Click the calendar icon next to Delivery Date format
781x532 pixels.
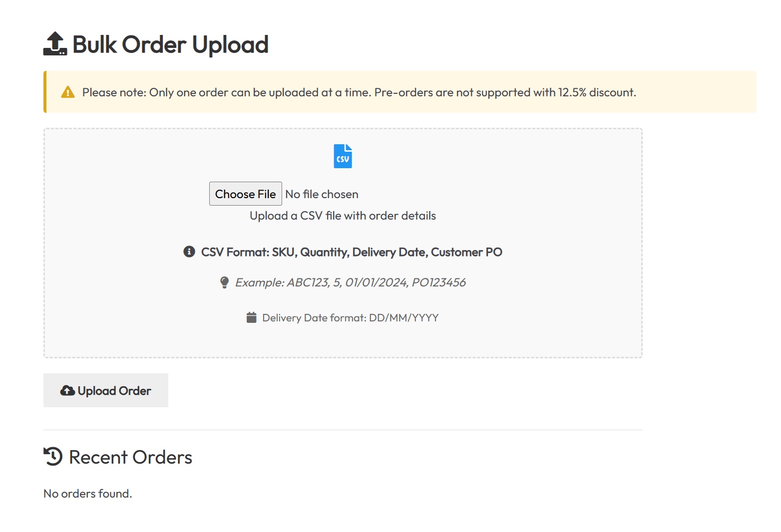tap(252, 317)
